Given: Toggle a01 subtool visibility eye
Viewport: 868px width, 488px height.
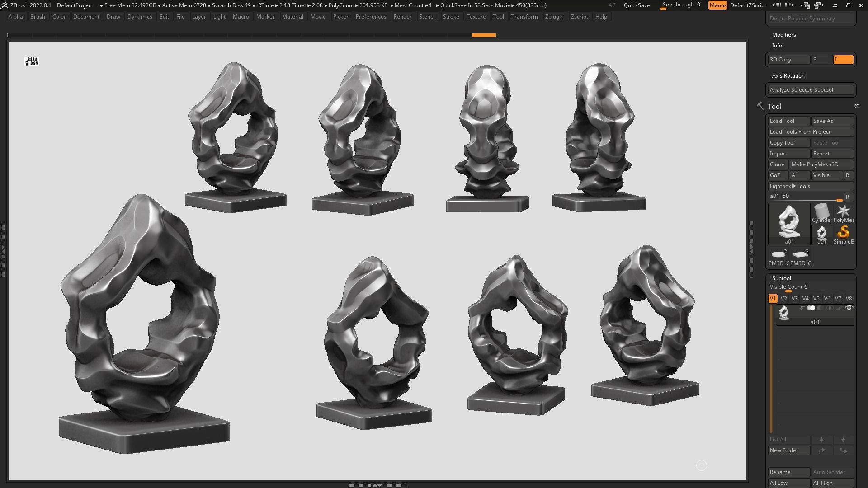Looking at the screenshot, I should point(849,308).
